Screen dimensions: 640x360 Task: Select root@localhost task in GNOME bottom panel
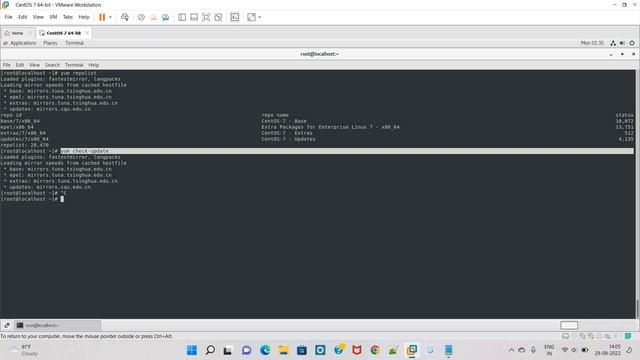(58, 325)
